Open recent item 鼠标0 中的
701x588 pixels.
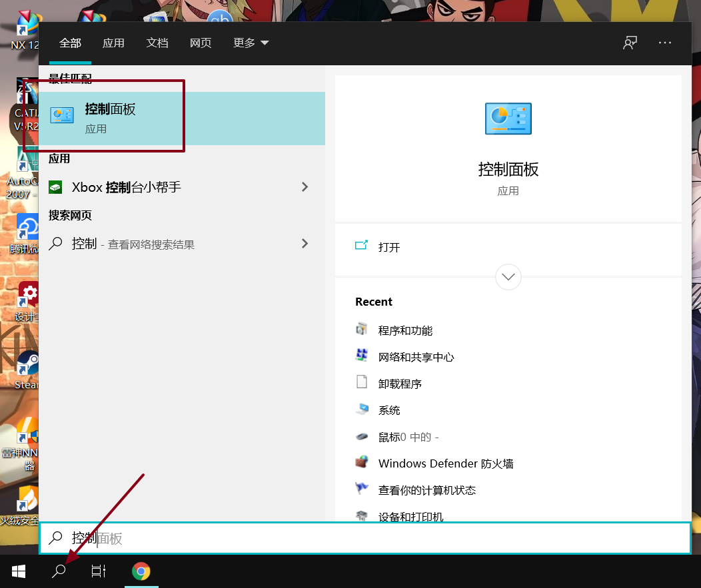408,437
